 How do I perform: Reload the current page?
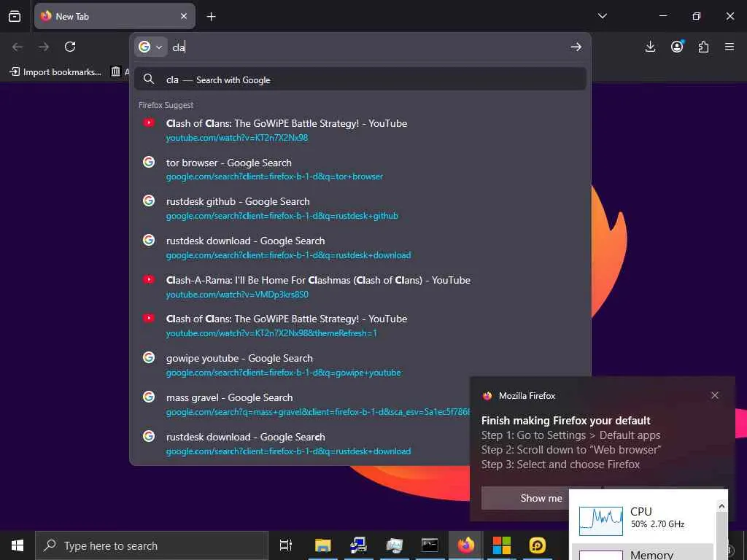(x=70, y=47)
